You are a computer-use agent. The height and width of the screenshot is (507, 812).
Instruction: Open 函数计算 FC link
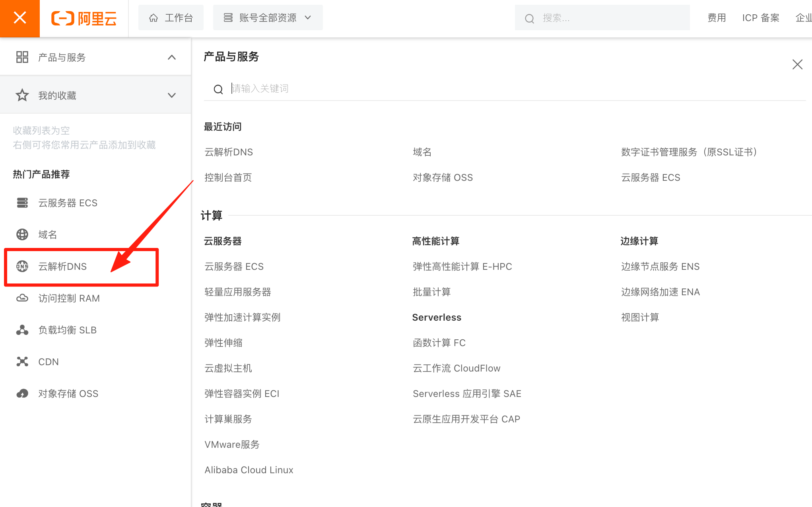439,343
